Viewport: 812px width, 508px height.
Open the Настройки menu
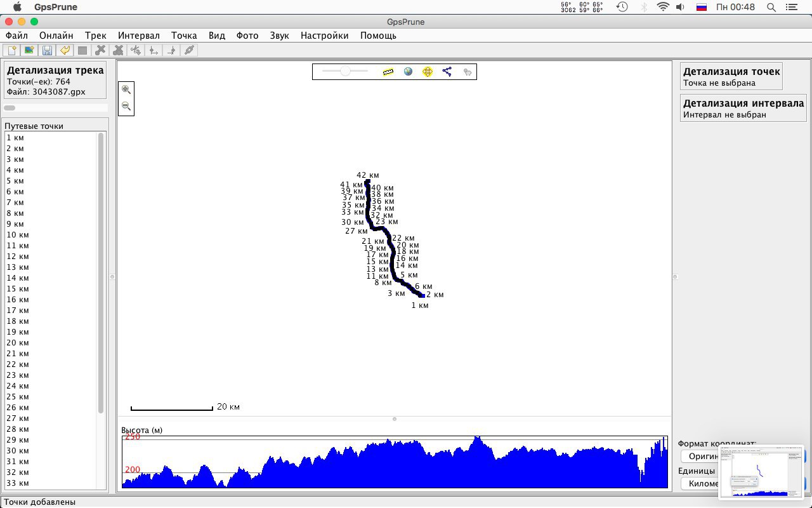(325, 36)
